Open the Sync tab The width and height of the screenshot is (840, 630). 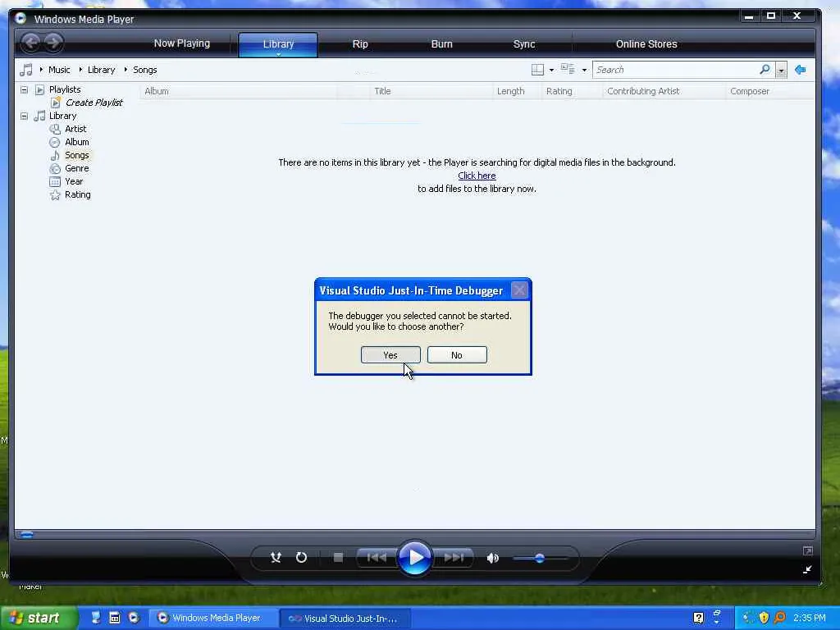click(x=524, y=44)
